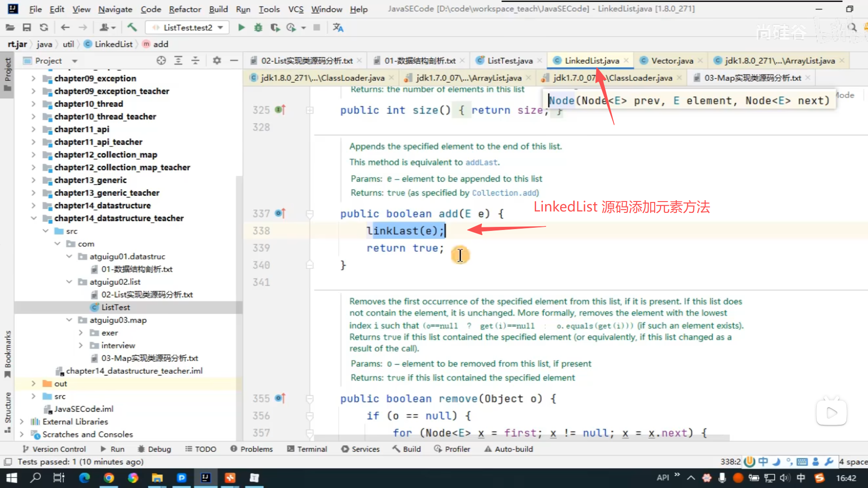Run the ListTest.test2 configuration
The height and width of the screenshot is (488, 868).
point(241,28)
